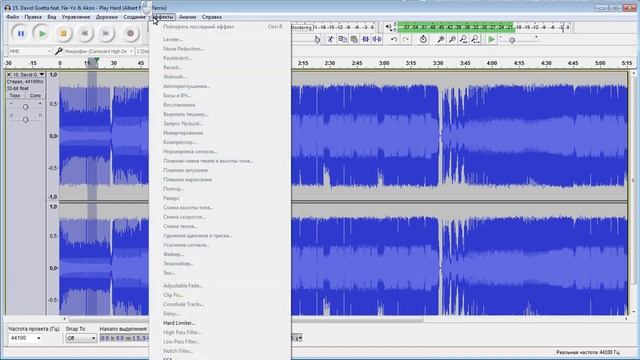The height and width of the screenshot is (360, 640).
Task: Open the Справка menu
Action: click(x=211, y=17)
